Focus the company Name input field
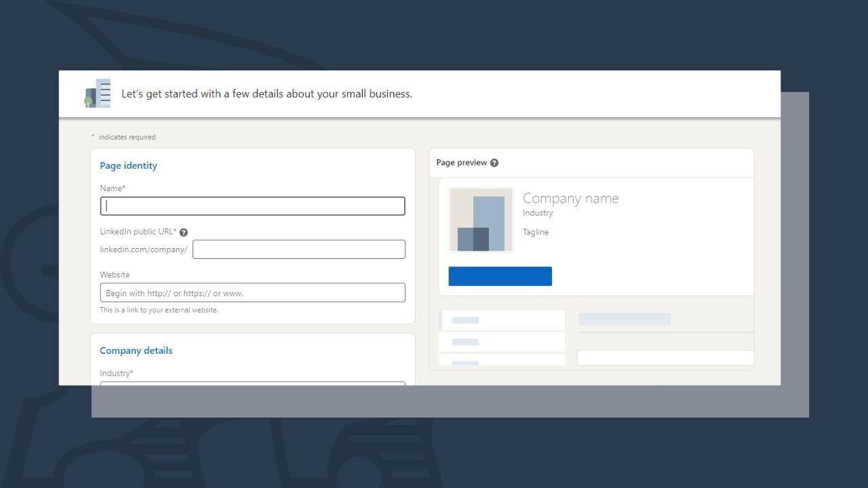The image size is (868, 488). [252, 206]
